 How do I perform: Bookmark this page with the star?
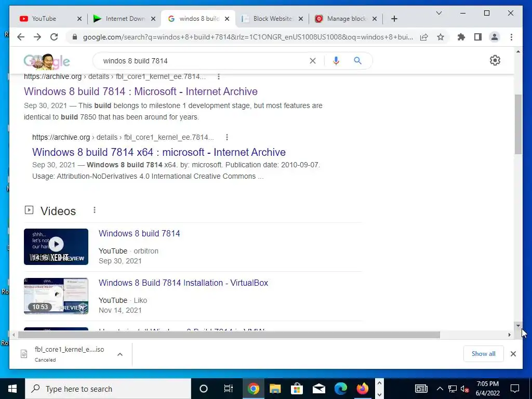[441, 37]
